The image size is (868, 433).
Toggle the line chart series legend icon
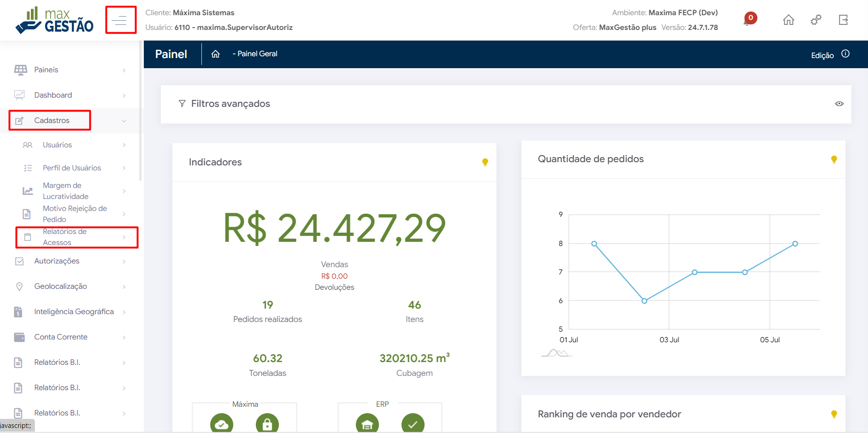556,353
